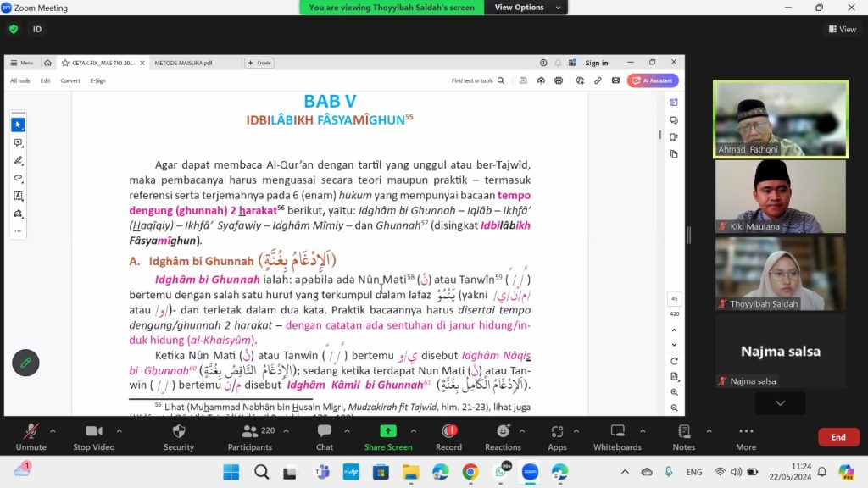The width and height of the screenshot is (868, 488).
Task: Select Kiki Maulana's video thumbnail
Action: 781,197
